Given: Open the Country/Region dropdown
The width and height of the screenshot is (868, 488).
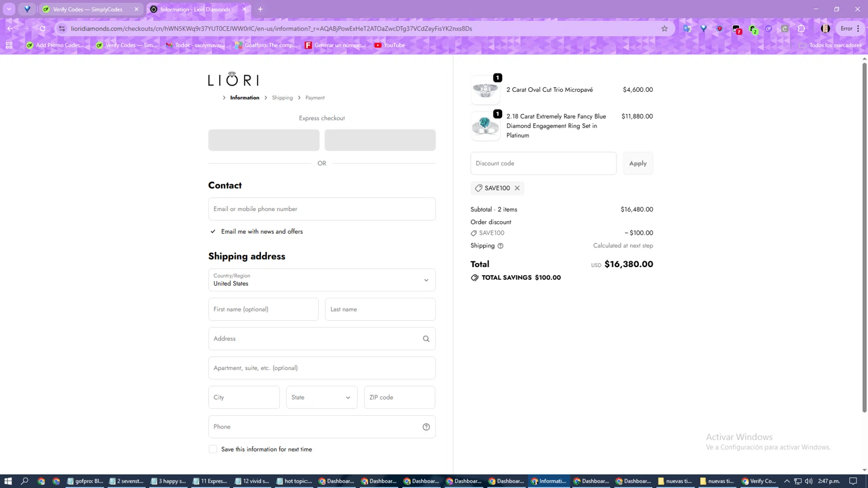Looking at the screenshot, I should [322, 280].
